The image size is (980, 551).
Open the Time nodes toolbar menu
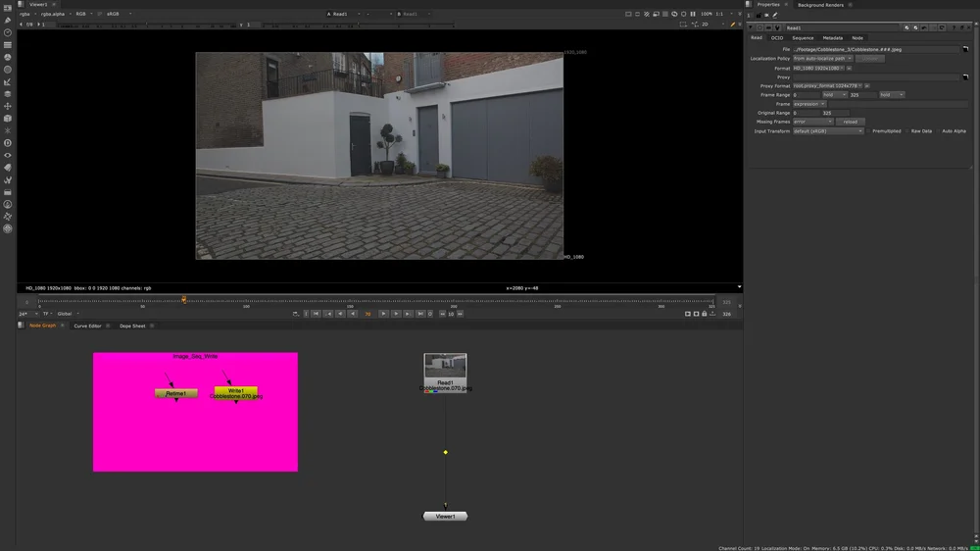[8, 32]
